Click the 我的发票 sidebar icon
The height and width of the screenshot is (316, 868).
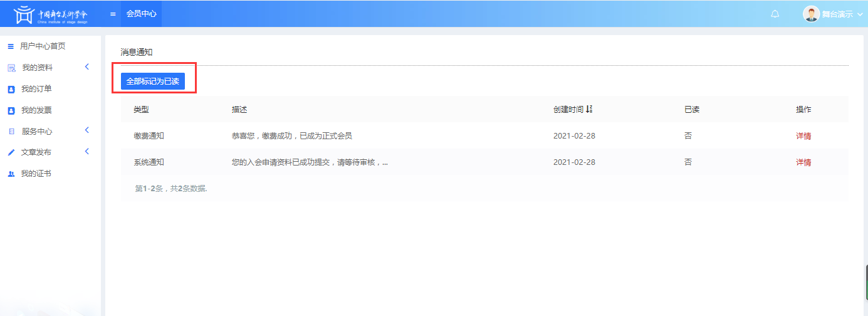pyautogui.click(x=11, y=110)
